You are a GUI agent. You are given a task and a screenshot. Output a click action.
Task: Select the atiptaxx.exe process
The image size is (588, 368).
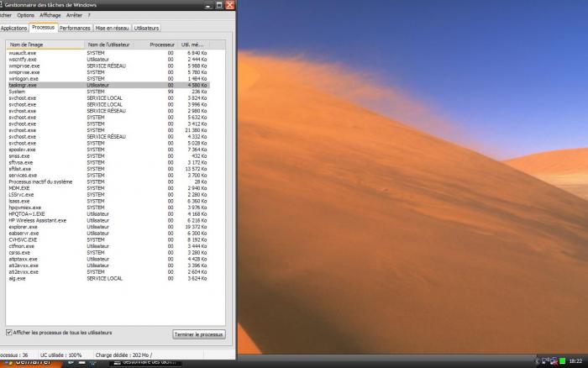[108, 260]
